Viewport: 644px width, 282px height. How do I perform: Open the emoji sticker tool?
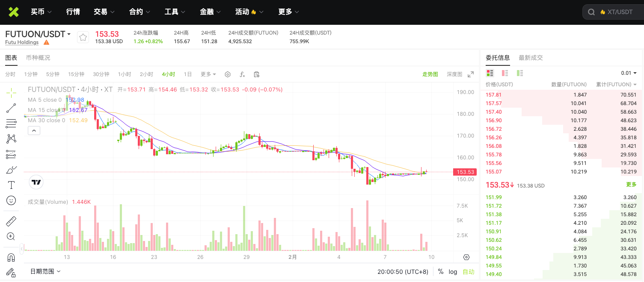11,200
